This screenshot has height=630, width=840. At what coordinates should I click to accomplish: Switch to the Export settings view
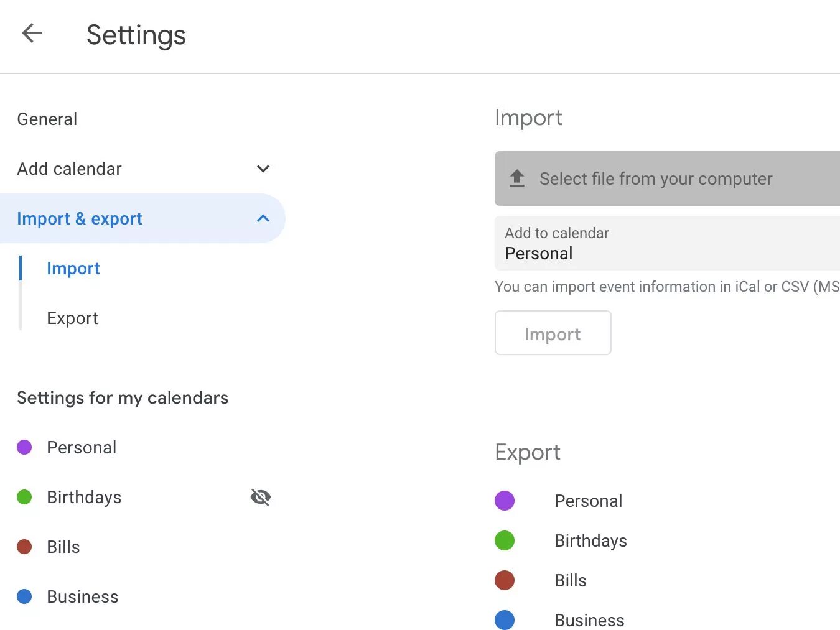tap(72, 318)
